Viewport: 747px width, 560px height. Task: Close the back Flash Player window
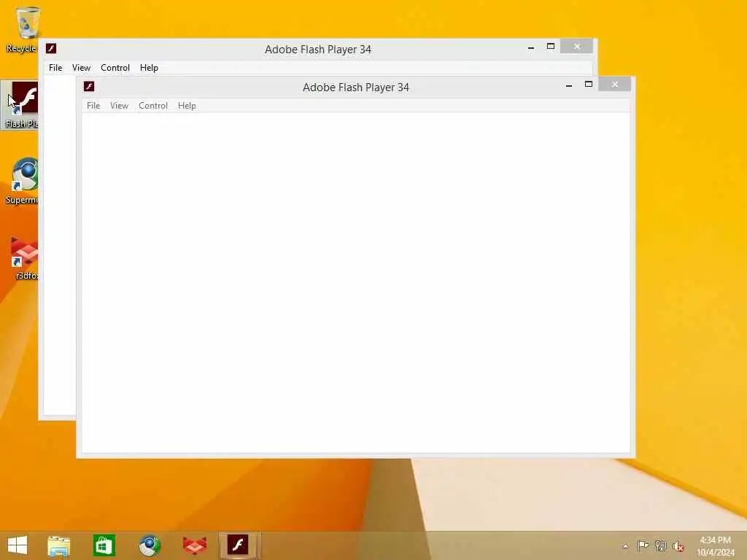click(577, 46)
